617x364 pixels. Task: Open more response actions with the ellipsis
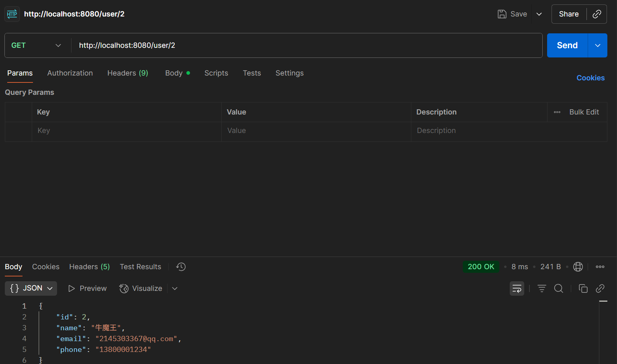point(600,266)
